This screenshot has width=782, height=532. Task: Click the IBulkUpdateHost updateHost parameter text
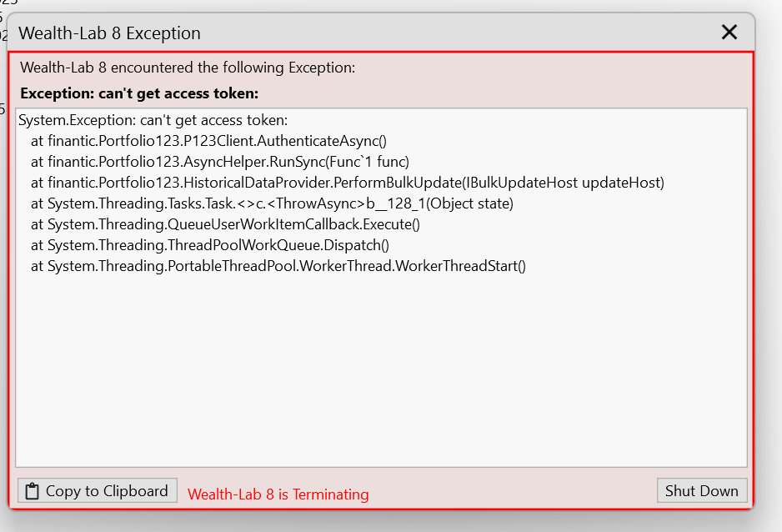tap(564, 183)
